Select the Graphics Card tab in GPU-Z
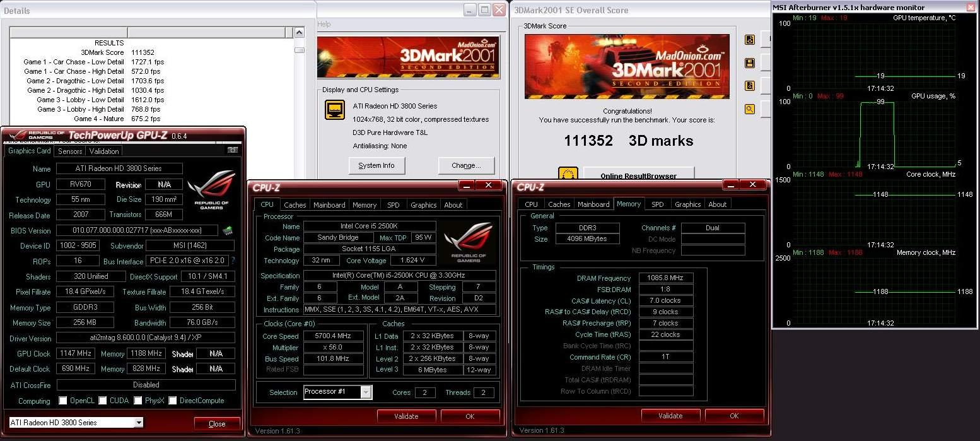Image resolution: width=980 pixels, height=441 pixels. [x=29, y=151]
